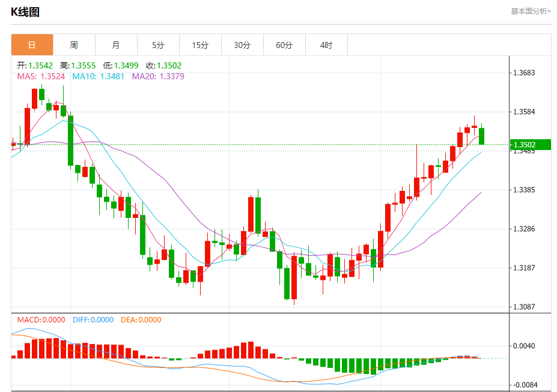Image resolution: width=557 pixels, height=392 pixels.
Task: Click the current price tag 1.3502
Action: pyautogui.click(x=531, y=145)
